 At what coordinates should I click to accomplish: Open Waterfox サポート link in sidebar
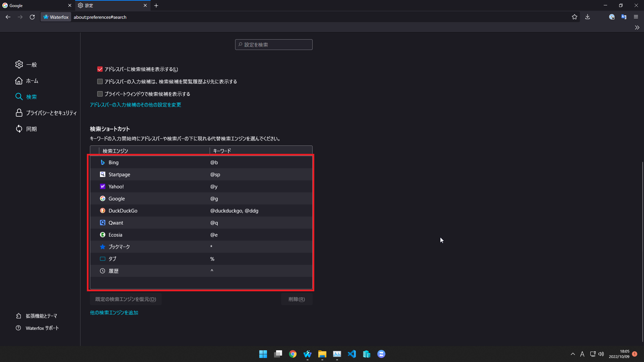[x=37, y=328]
